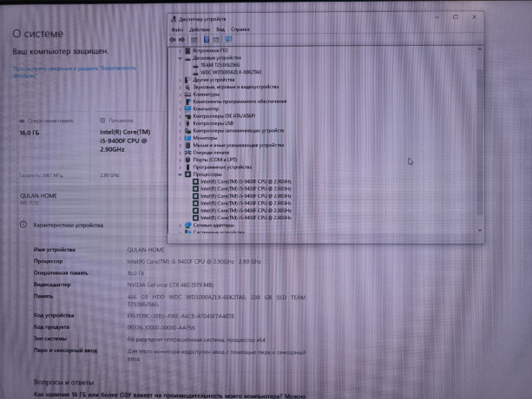
Task: Click the Звуковые, игровые и видеоустройства speaker icon
Action: [x=187, y=87]
